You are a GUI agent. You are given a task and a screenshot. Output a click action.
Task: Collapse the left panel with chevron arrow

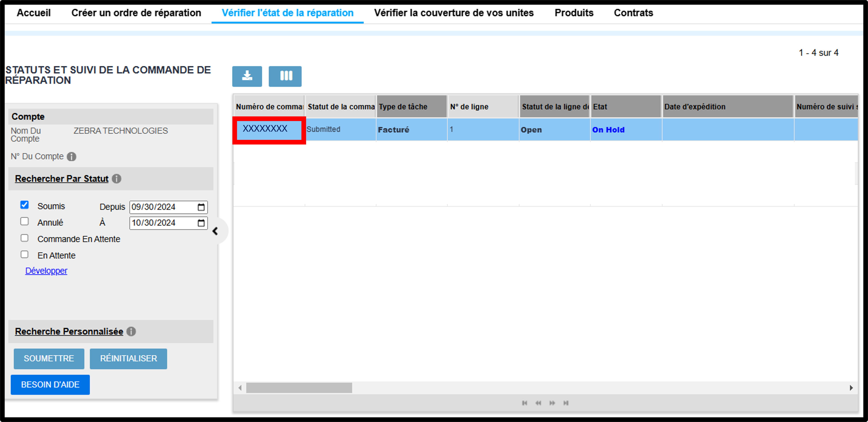(x=216, y=231)
